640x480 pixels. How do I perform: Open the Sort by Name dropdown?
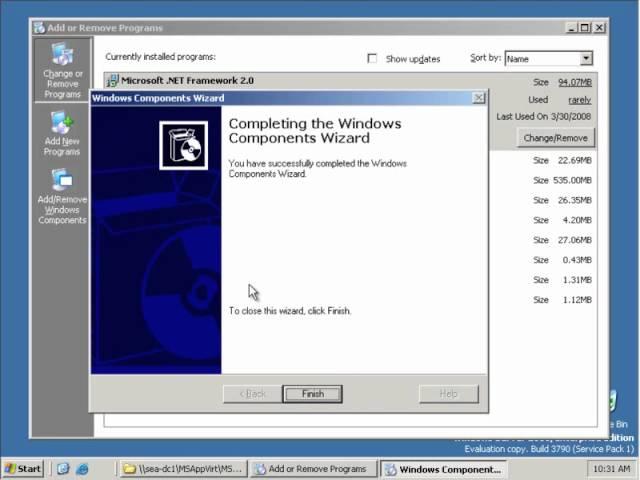pos(549,58)
